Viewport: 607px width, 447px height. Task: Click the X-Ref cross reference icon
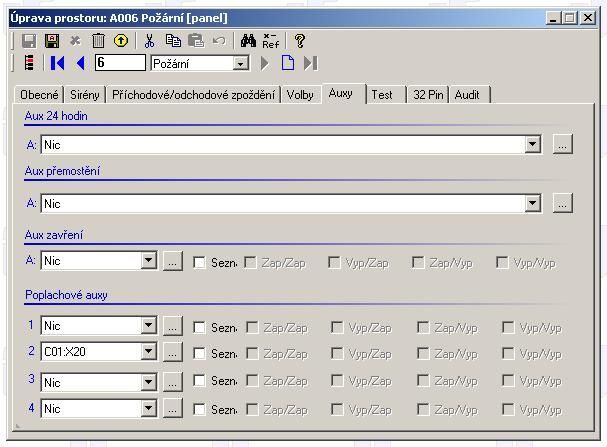270,41
